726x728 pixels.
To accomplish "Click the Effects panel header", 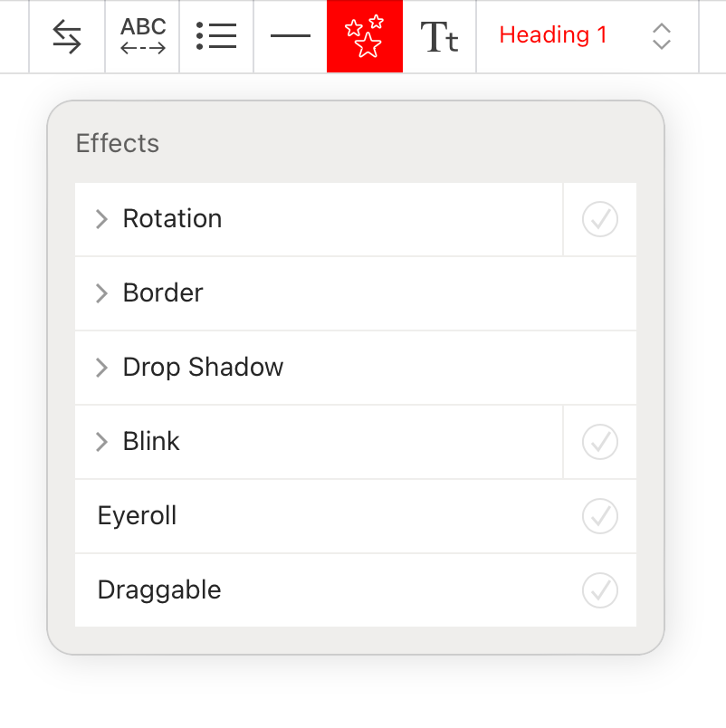I will pos(118,143).
